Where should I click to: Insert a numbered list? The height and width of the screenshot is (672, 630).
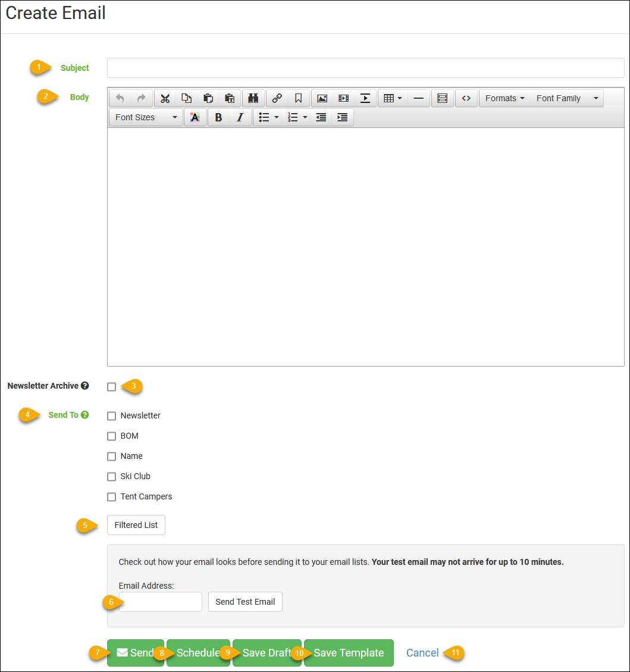[x=293, y=117]
